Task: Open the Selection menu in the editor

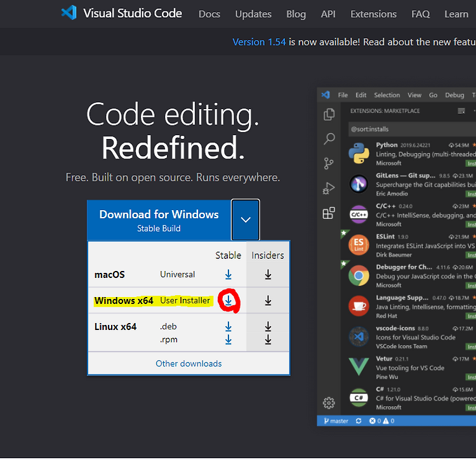Action: (387, 95)
